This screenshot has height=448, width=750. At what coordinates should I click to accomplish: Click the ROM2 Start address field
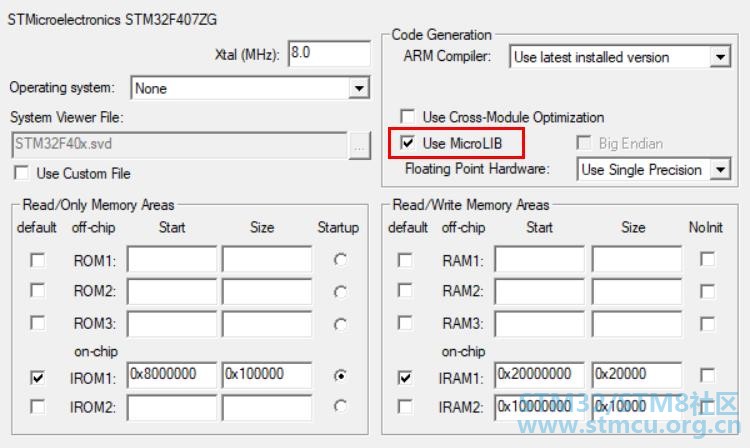point(172,292)
